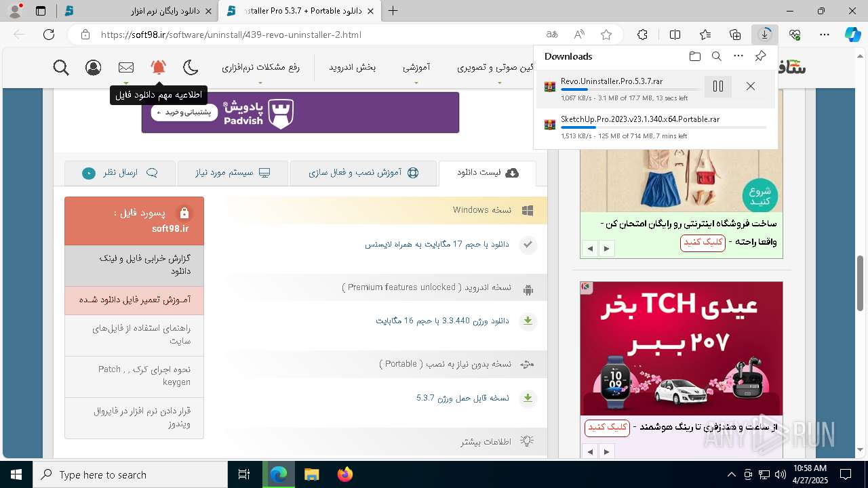Cancel Revo.Uninstaller.Pro.5.3.7.rar download

tap(751, 86)
